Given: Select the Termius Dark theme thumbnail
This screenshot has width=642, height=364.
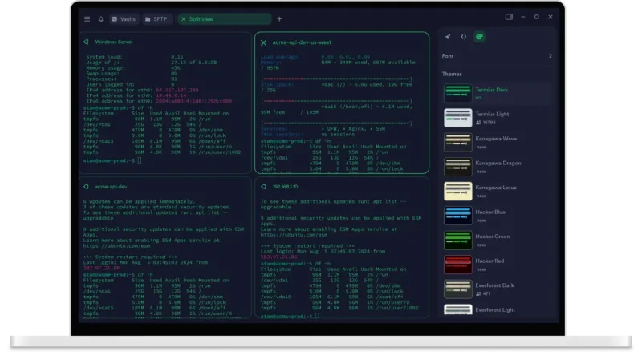Looking at the screenshot, I should pyautogui.click(x=457, y=93).
